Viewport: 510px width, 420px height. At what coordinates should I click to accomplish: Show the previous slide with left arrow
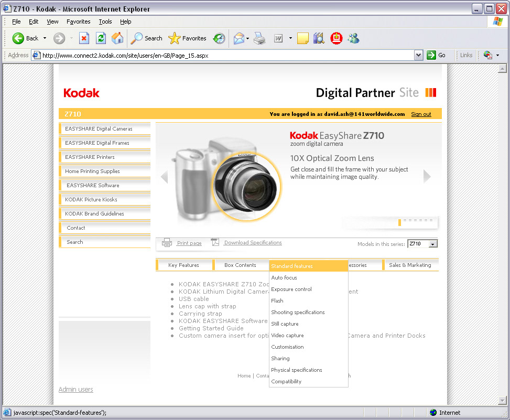(164, 177)
